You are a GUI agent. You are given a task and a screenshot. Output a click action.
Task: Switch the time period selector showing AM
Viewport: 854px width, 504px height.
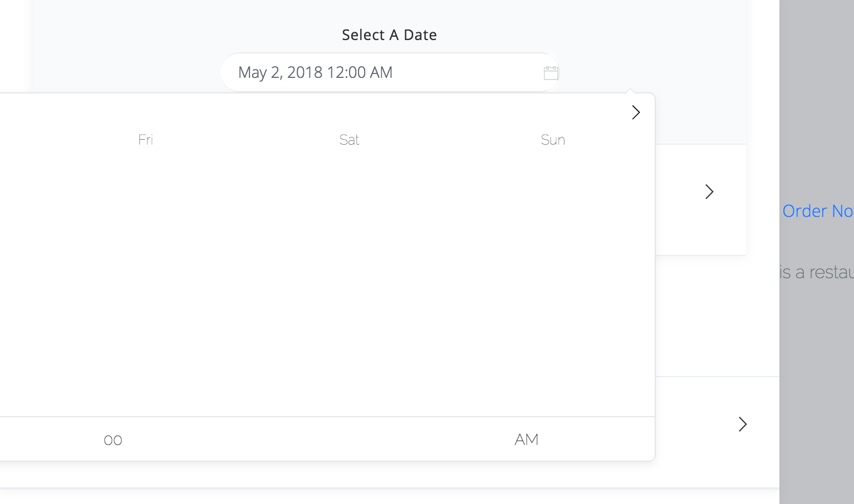(x=526, y=439)
